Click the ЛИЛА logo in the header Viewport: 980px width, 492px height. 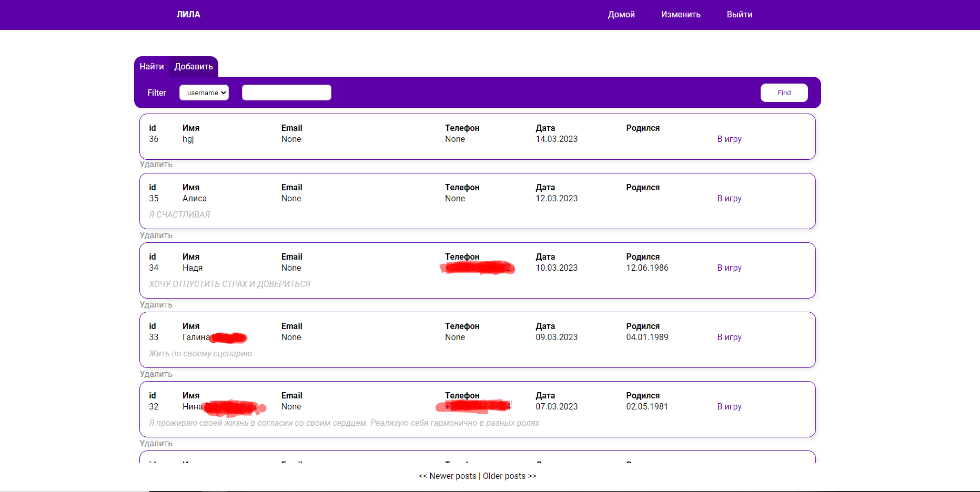188,14
